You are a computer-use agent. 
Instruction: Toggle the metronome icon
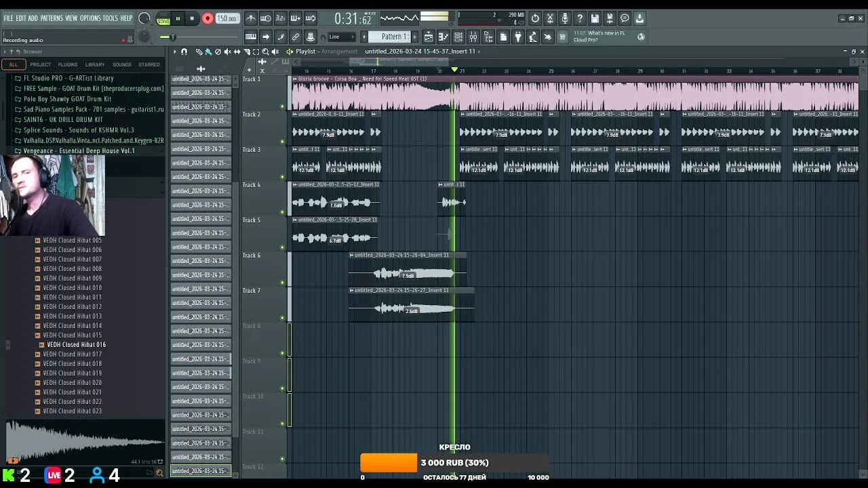tap(252, 18)
